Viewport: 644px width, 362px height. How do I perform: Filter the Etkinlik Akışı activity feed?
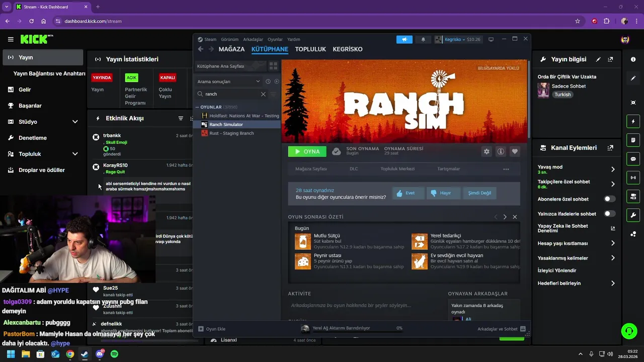(181, 118)
